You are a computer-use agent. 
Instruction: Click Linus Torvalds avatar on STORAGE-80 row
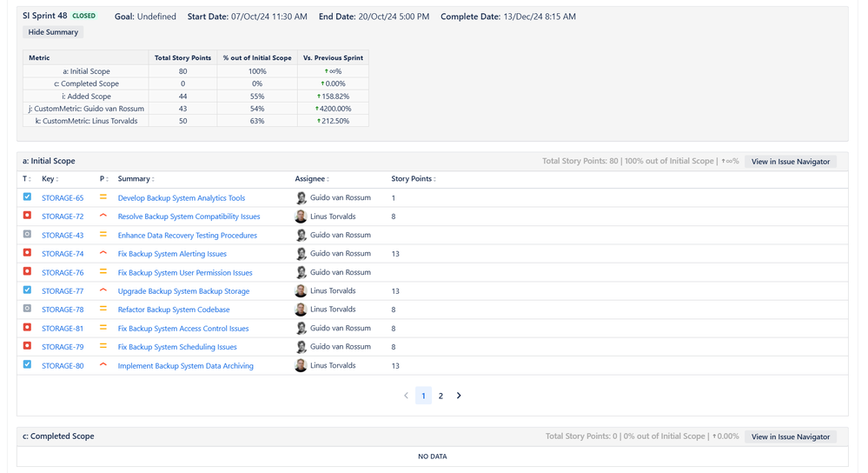[301, 365]
